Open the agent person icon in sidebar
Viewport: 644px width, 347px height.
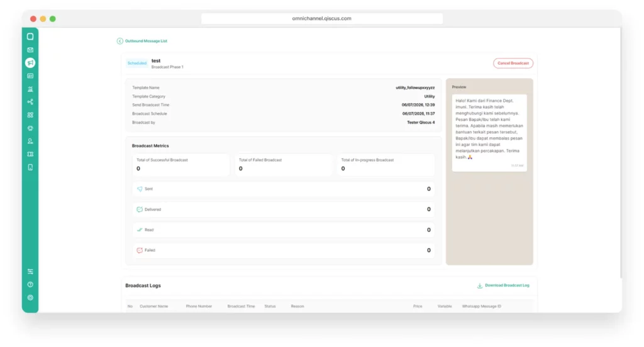pos(30,141)
